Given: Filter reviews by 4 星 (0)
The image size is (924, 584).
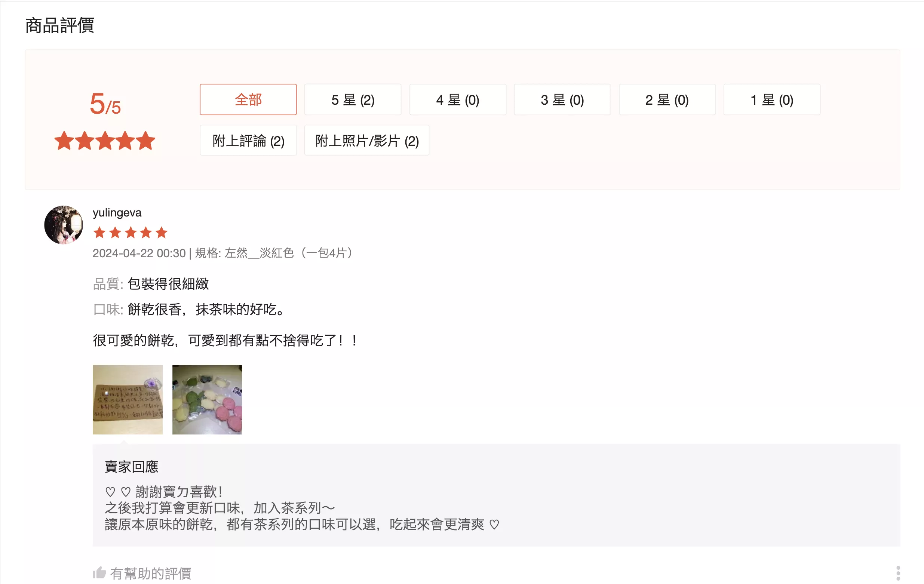Looking at the screenshot, I should (458, 99).
